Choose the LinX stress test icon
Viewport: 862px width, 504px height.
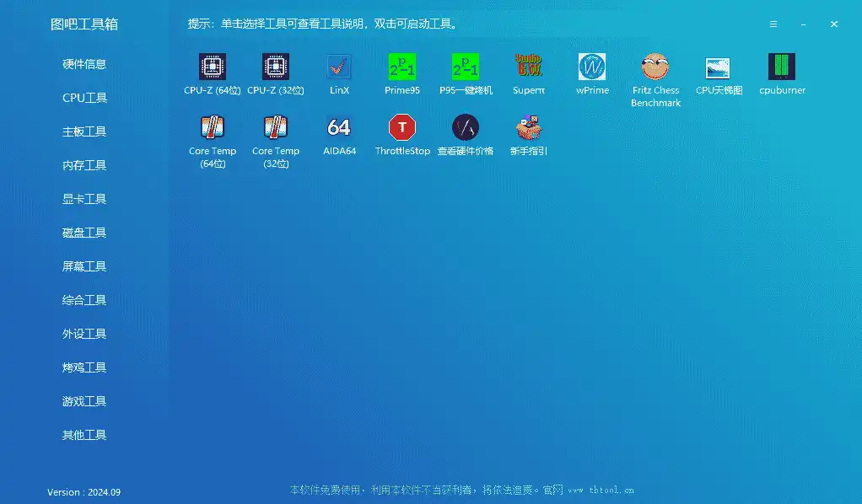click(339, 67)
